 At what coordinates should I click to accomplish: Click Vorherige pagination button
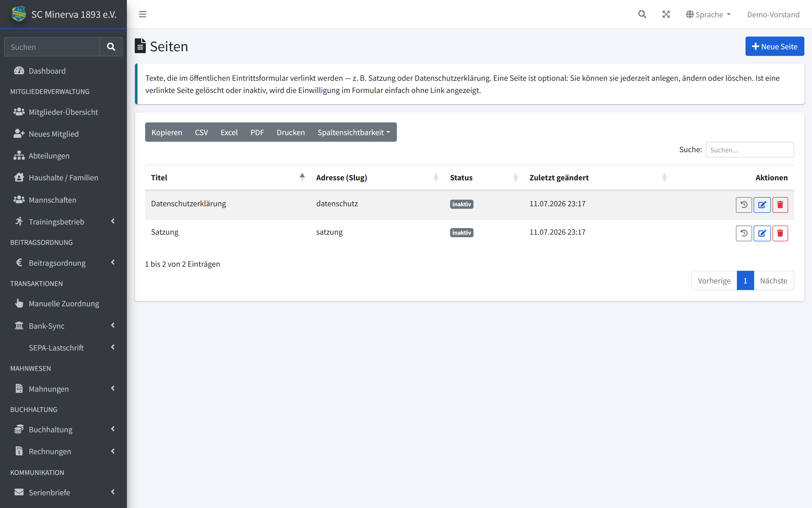tap(714, 280)
